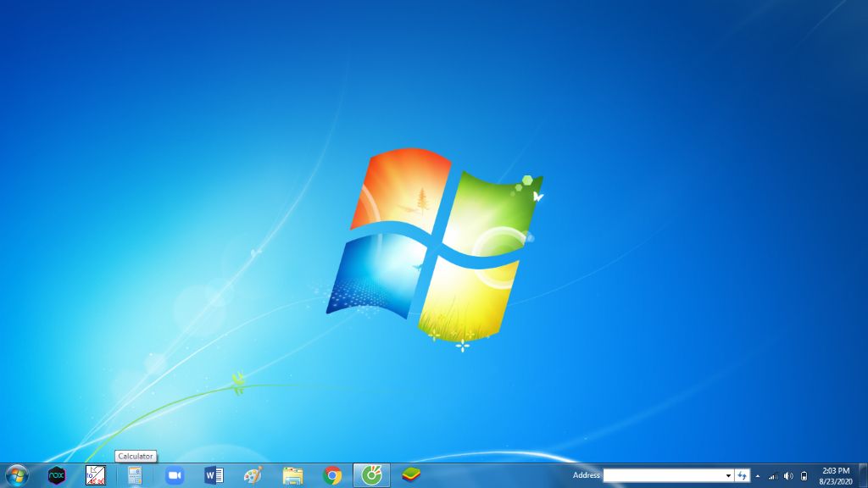Launch BlueStacks from the taskbar
868x488 pixels.
click(411, 475)
